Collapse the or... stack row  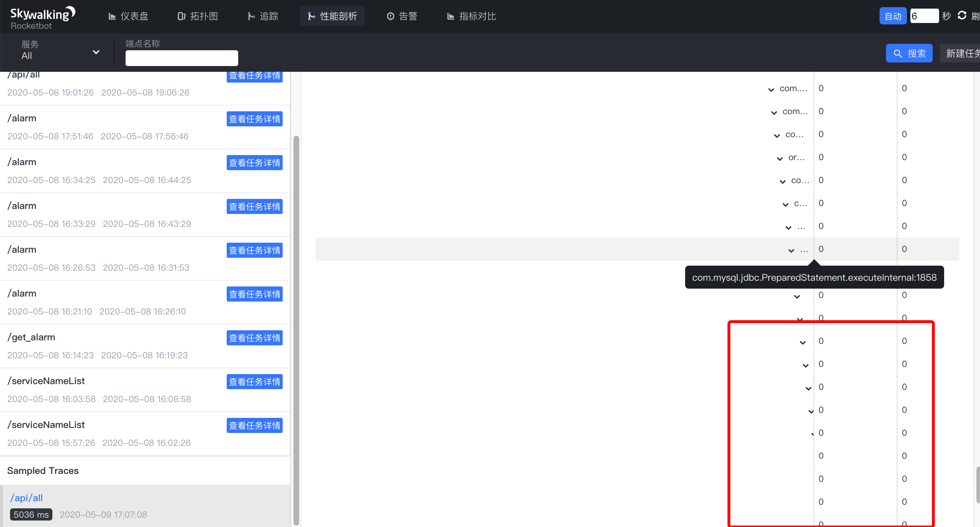[779, 159]
